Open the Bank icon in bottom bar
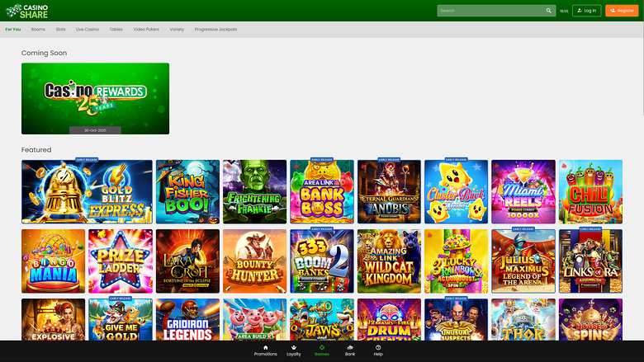The width and height of the screenshot is (644, 362). click(350, 347)
